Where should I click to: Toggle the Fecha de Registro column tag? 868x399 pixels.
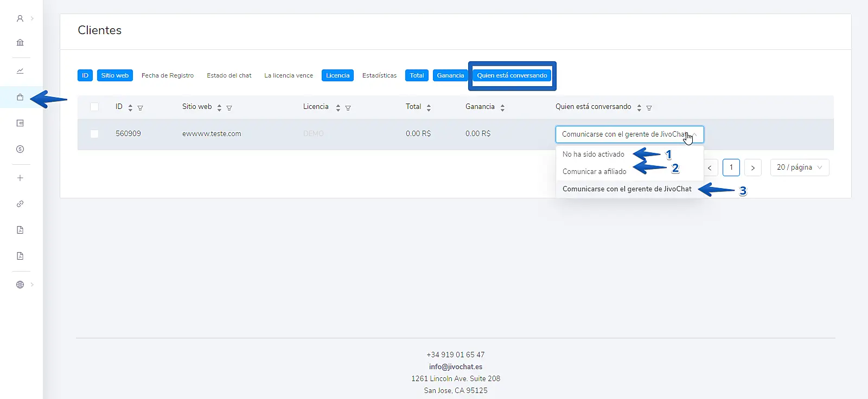click(x=167, y=75)
